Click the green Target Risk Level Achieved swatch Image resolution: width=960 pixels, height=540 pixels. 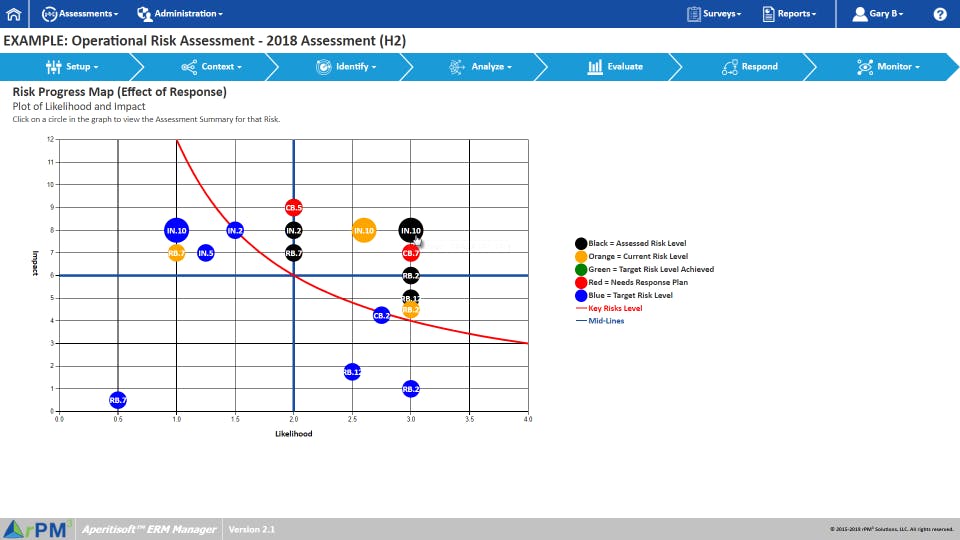coord(581,269)
